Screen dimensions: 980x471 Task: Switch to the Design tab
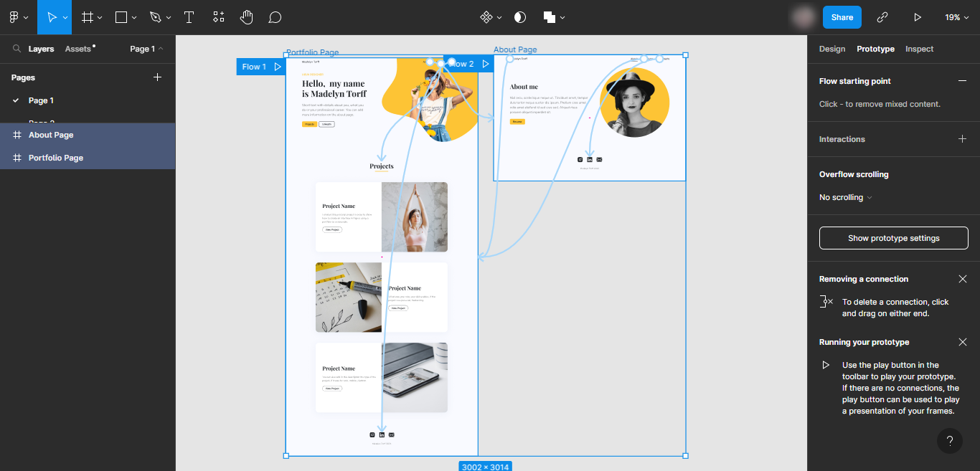(x=832, y=49)
